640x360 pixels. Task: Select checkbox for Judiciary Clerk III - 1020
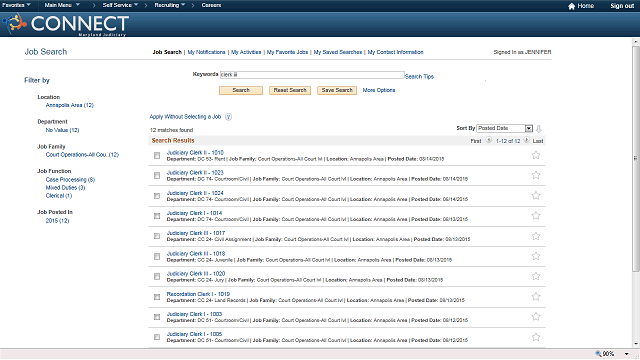coord(157,277)
